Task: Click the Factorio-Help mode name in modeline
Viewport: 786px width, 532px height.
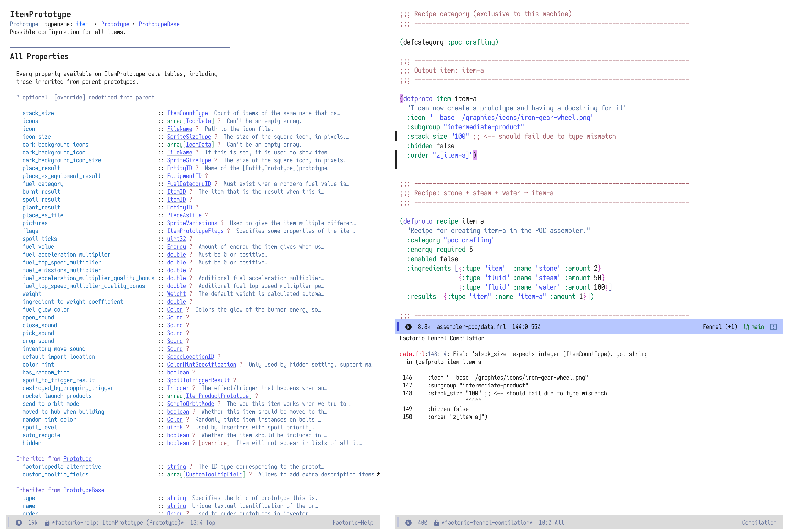Action: [x=353, y=523]
